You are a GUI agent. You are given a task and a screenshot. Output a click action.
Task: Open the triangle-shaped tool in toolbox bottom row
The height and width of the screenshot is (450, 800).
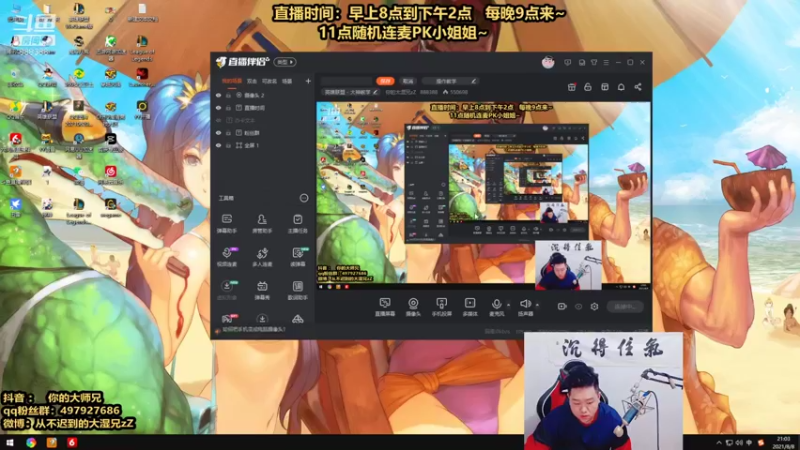point(297,319)
